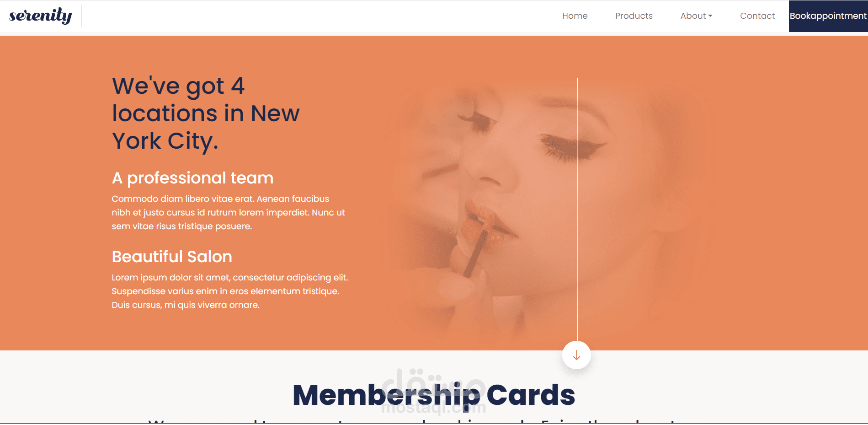Select the "We've got 4 locations" headline
Image resolution: width=868 pixels, height=425 pixels.
(x=206, y=113)
